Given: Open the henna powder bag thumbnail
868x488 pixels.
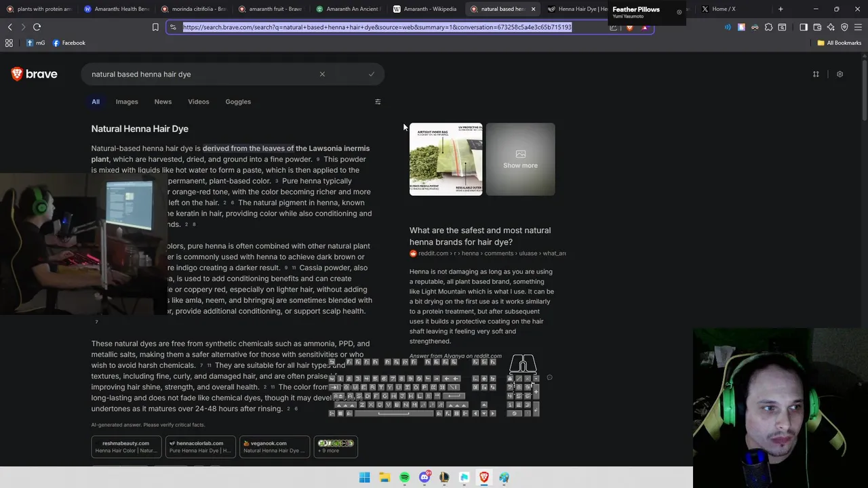Looking at the screenshot, I should coord(446,159).
